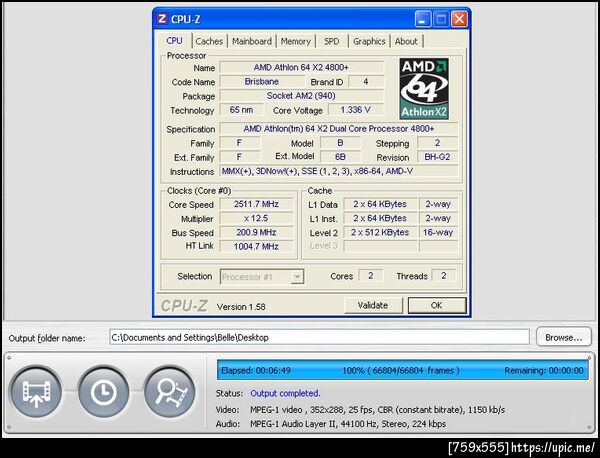
Task: Click the Core Speed value '2511.7 MHz'
Action: [256, 204]
